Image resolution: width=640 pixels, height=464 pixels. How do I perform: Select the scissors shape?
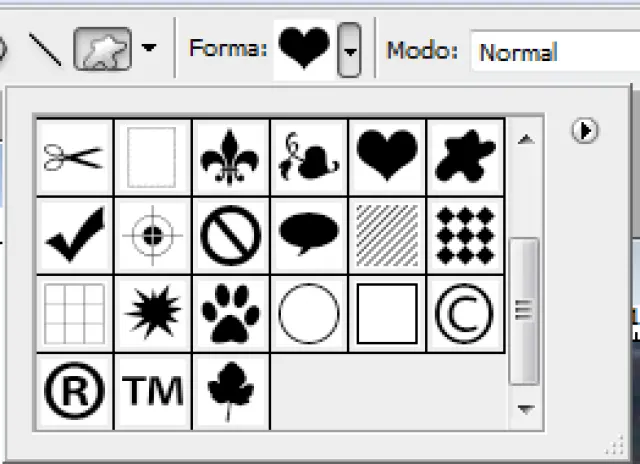tap(74, 157)
